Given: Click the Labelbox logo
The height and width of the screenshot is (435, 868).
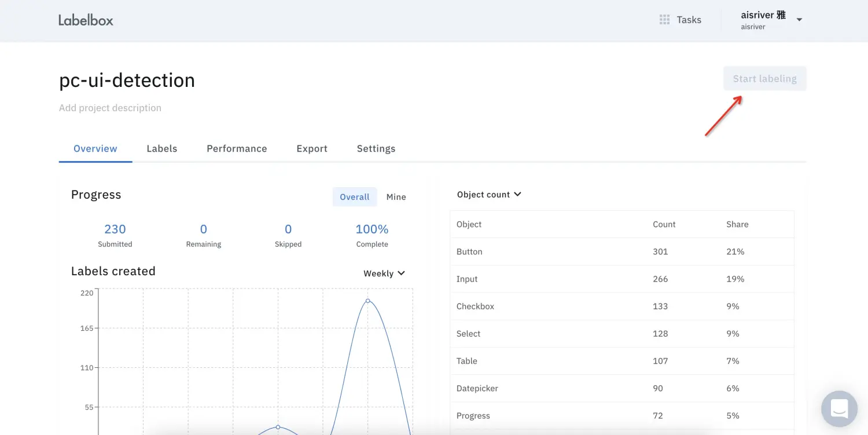Looking at the screenshot, I should tap(86, 20).
